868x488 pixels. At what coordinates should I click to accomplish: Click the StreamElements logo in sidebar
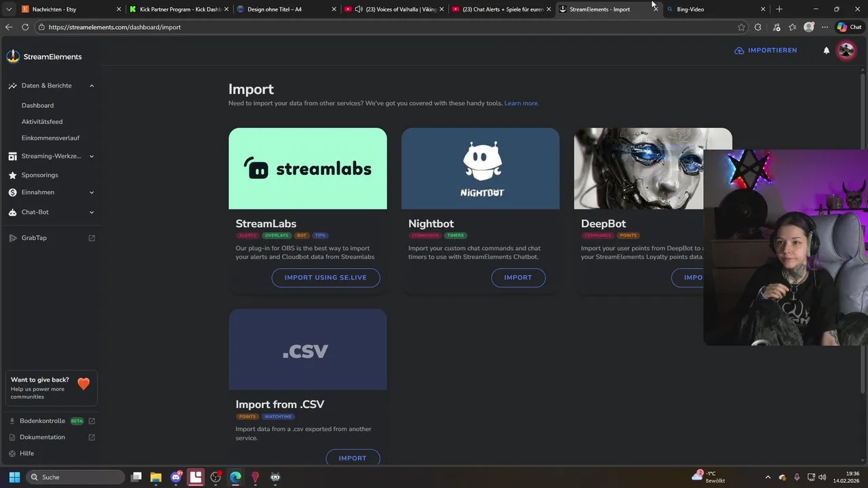pyautogui.click(x=44, y=56)
